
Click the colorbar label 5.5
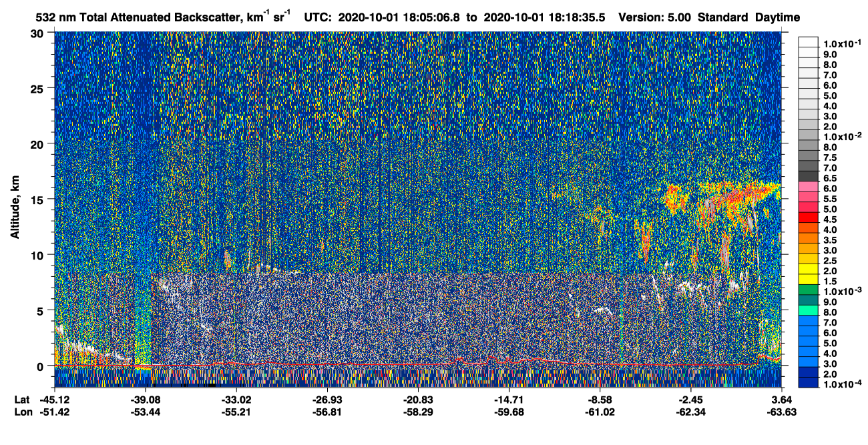(x=830, y=198)
